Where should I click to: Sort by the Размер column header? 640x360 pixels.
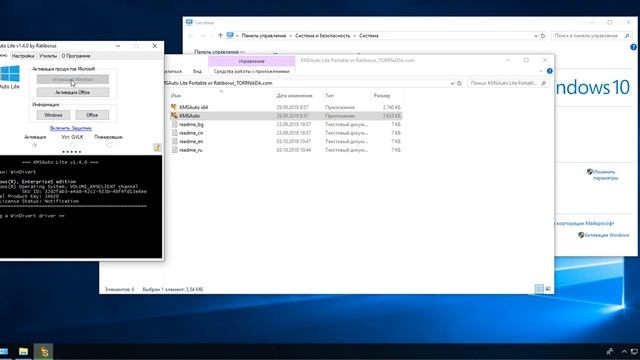point(382,96)
